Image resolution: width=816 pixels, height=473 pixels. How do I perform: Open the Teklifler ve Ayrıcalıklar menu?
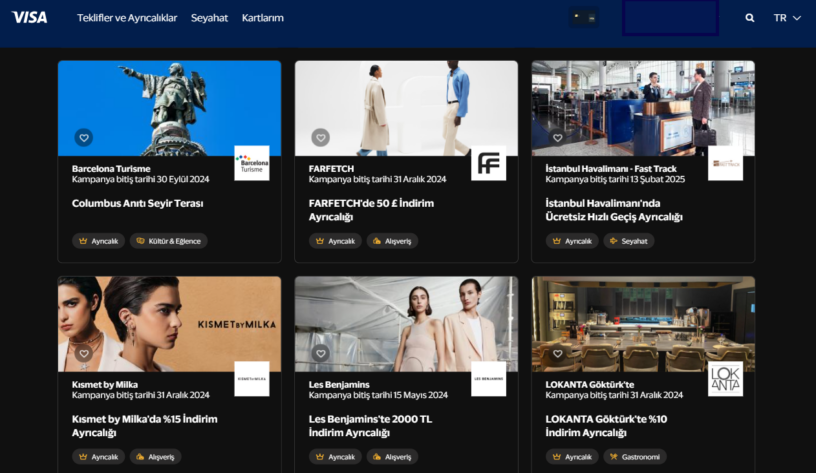pos(127,18)
